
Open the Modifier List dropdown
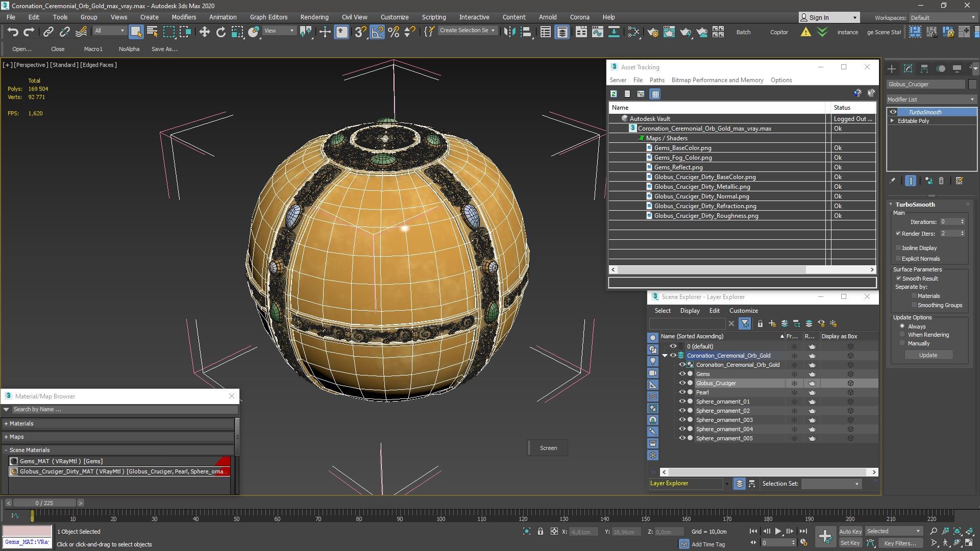[x=932, y=99]
